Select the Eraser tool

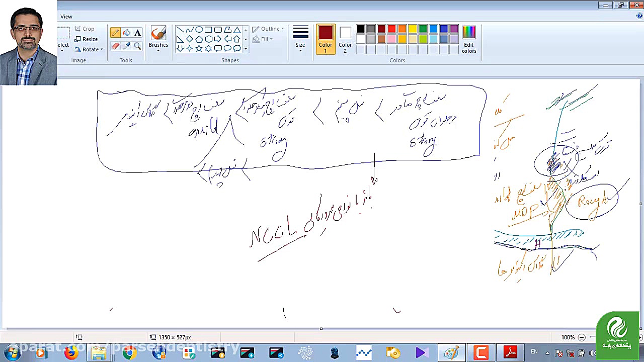[115, 46]
